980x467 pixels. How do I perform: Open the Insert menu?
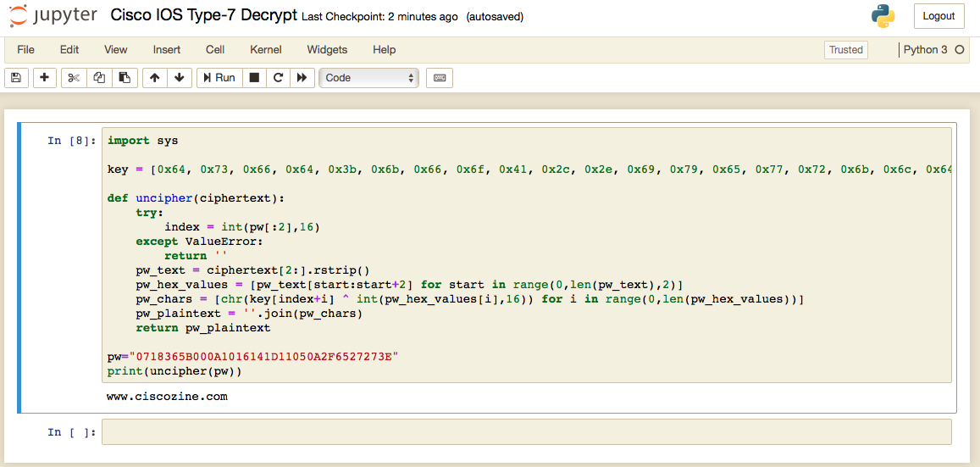point(167,49)
